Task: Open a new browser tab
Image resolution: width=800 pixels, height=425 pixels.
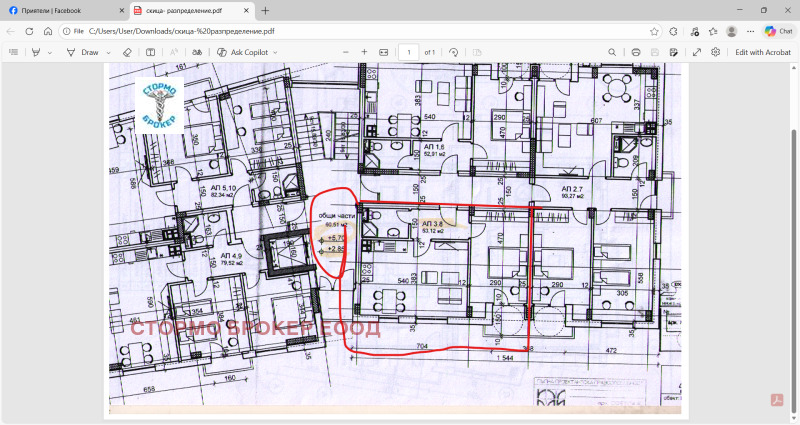Action: 265,10
